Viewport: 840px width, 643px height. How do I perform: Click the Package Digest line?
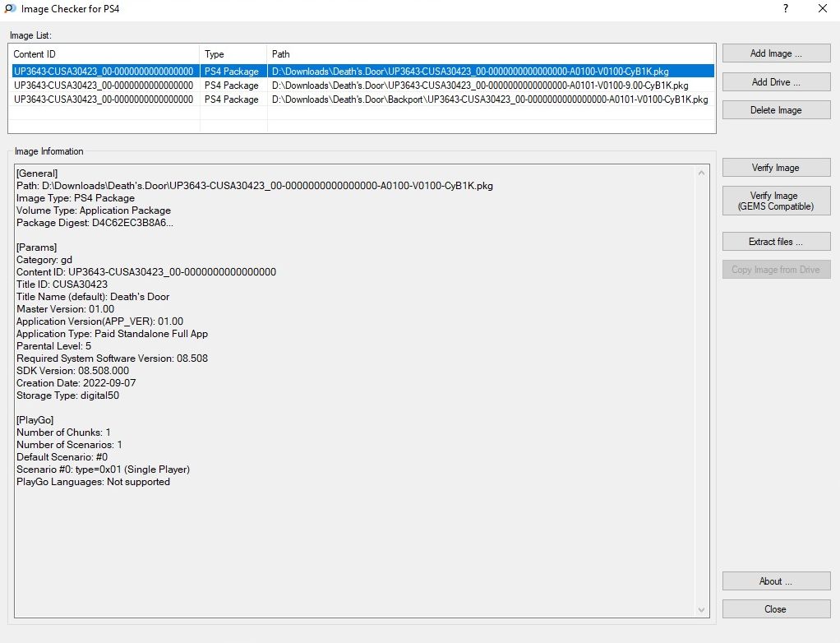point(95,223)
